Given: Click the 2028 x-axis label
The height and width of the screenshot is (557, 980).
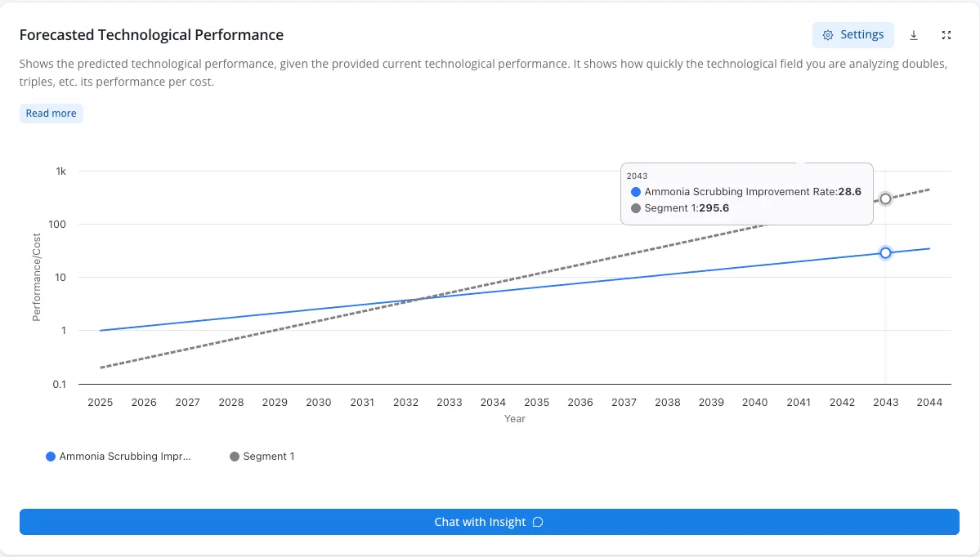Looking at the screenshot, I should tap(231, 402).
